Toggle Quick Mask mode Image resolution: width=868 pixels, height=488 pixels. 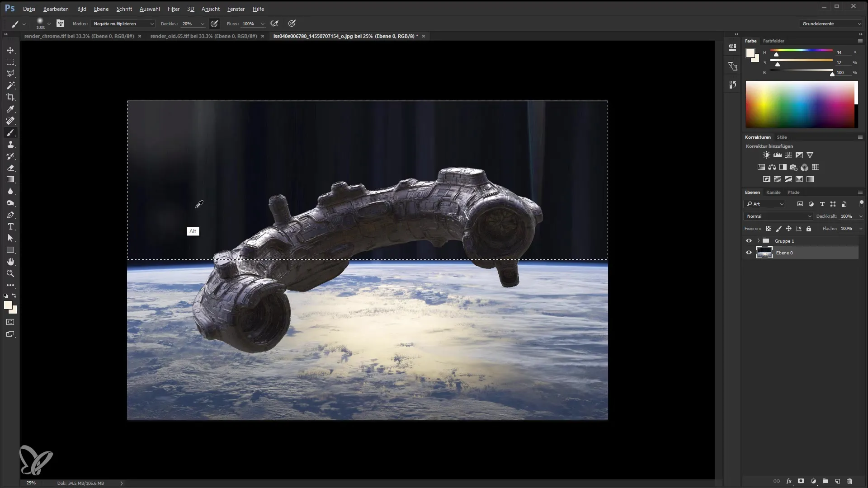click(10, 322)
